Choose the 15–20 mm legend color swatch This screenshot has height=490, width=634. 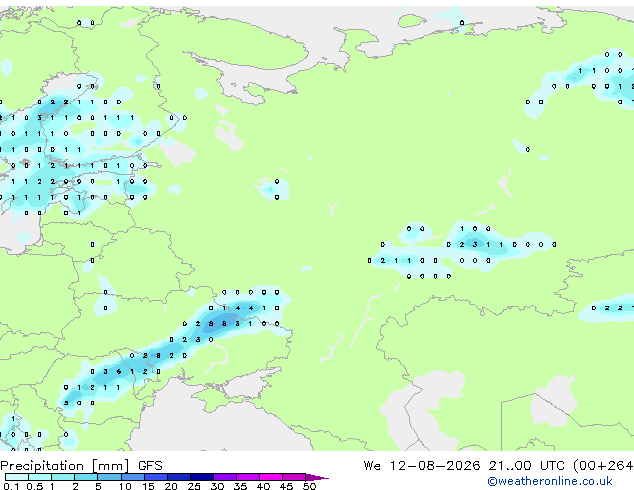[156, 477]
